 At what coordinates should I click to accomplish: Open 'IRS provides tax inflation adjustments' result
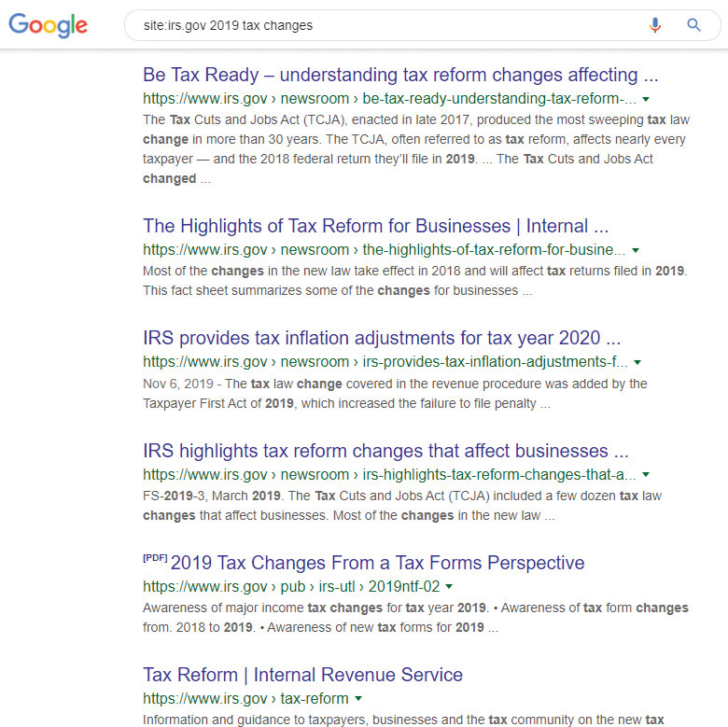(382, 338)
